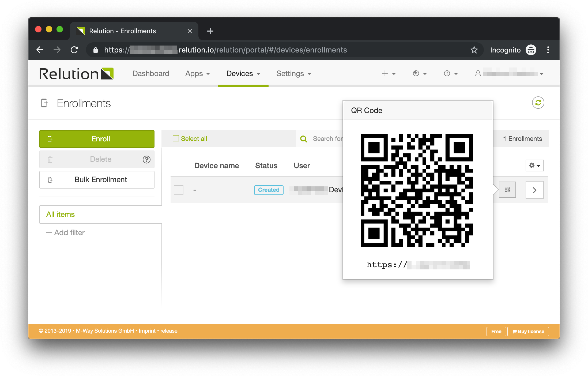Open a new browser tab
588x376 pixels.
click(210, 31)
